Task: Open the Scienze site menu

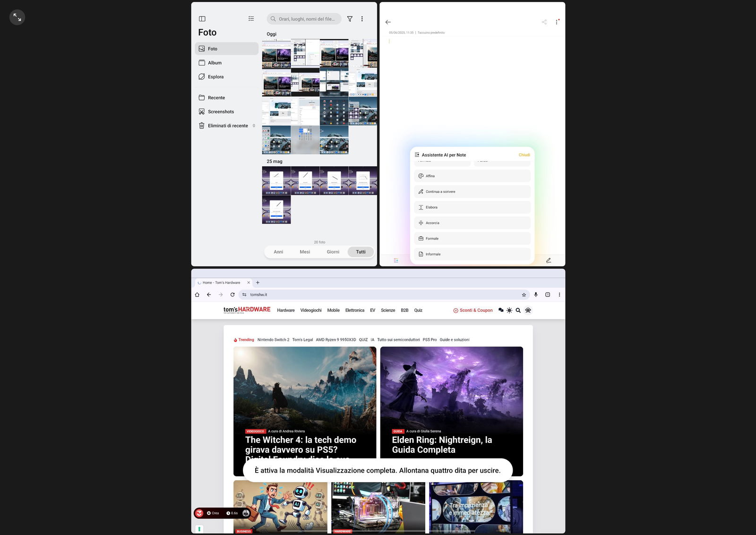Action: (x=388, y=311)
